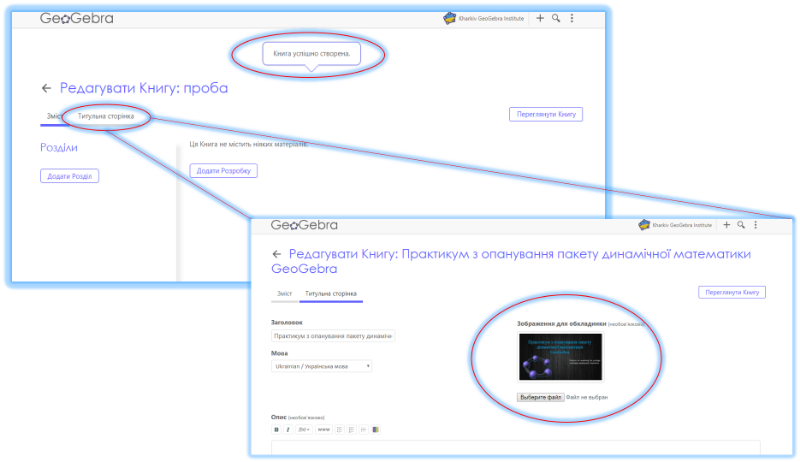800x462 pixels.
Task: Insert a bulleted list in the editor
Action: coord(340,430)
